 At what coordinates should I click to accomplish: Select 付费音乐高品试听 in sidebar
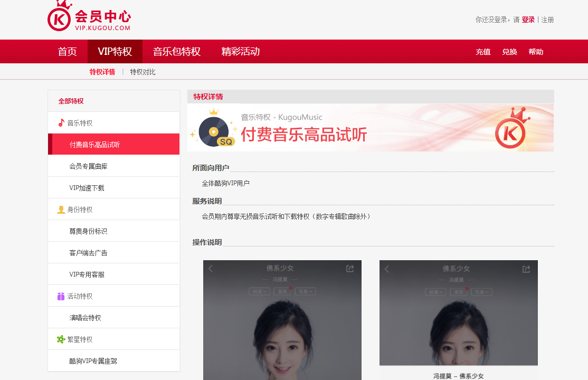pos(113,144)
